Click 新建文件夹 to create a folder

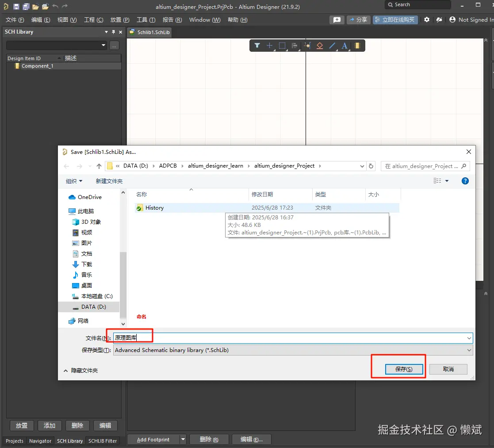(x=109, y=181)
